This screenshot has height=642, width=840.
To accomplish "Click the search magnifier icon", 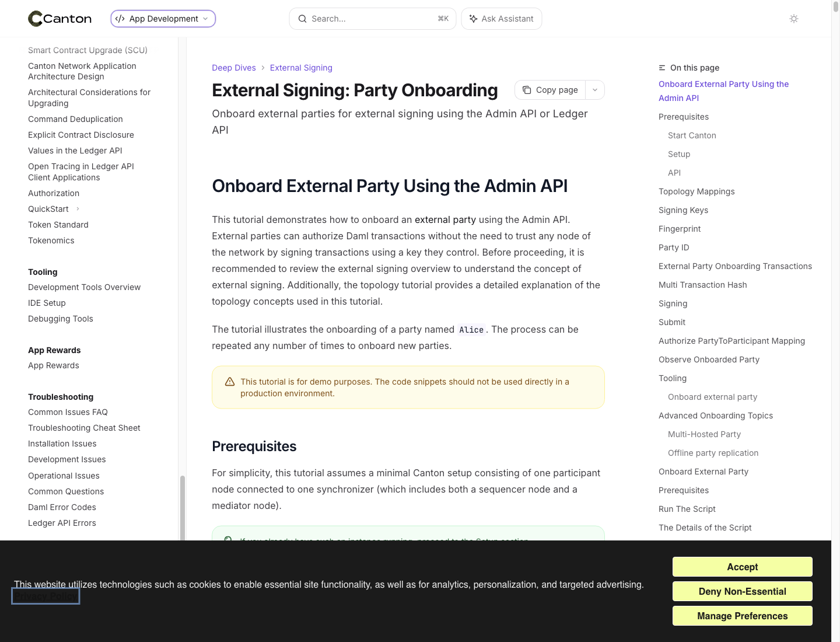I will point(302,19).
